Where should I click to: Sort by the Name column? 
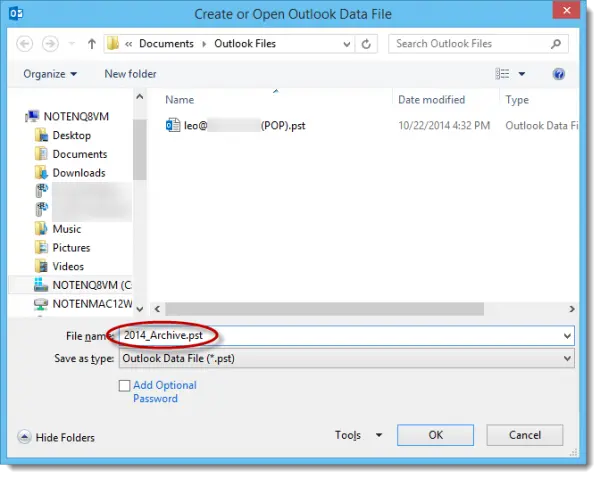click(x=179, y=100)
